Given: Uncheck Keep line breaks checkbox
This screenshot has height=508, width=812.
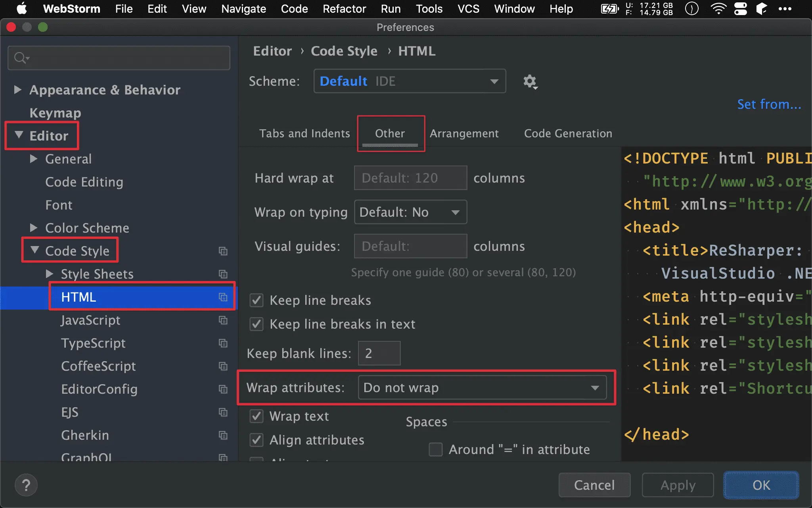Looking at the screenshot, I should point(257,300).
